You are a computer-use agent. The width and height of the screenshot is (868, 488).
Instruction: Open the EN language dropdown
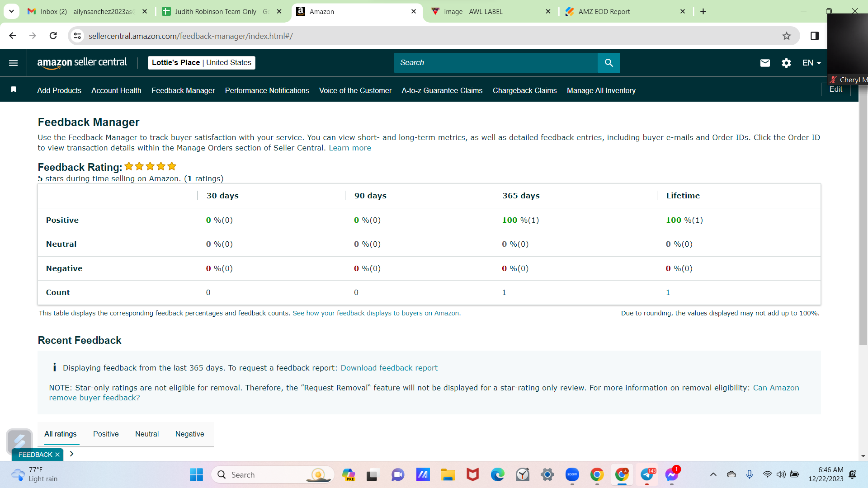(811, 63)
